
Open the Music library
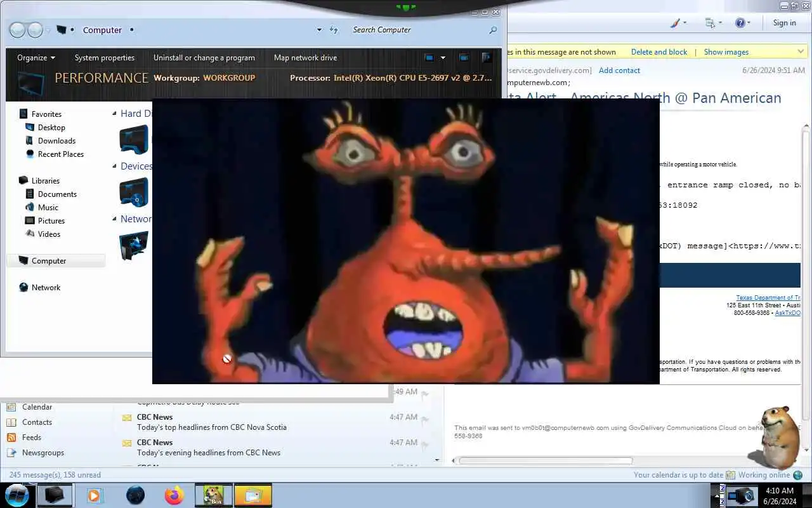click(48, 208)
